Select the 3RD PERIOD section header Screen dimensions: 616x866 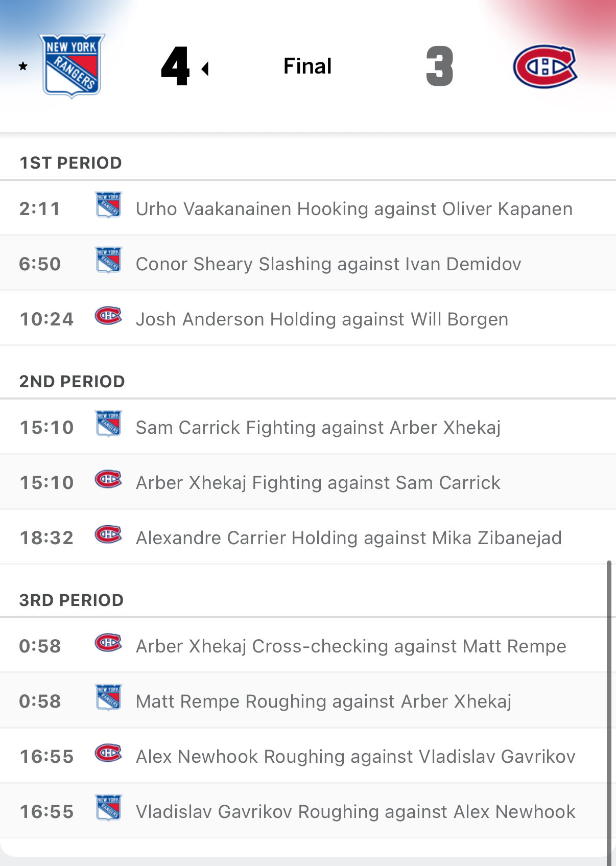pyautogui.click(x=72, y=600)
